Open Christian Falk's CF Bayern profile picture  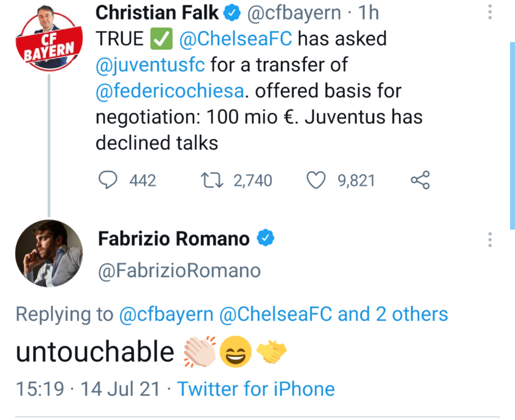click(x=48, y=38)
